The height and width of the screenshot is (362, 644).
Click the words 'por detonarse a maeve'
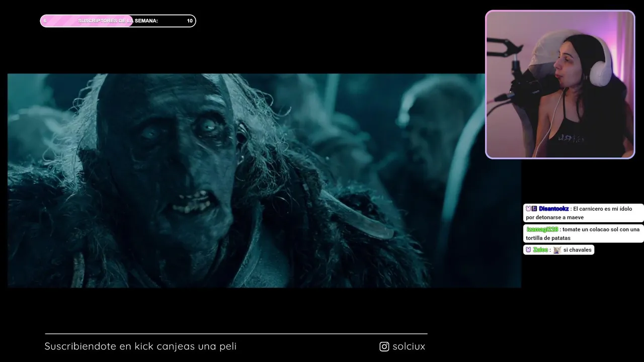coord(554,218)
